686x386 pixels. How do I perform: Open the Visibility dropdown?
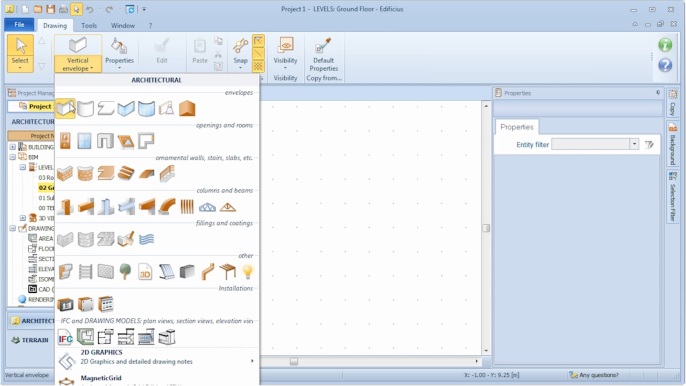click(285, 68)
